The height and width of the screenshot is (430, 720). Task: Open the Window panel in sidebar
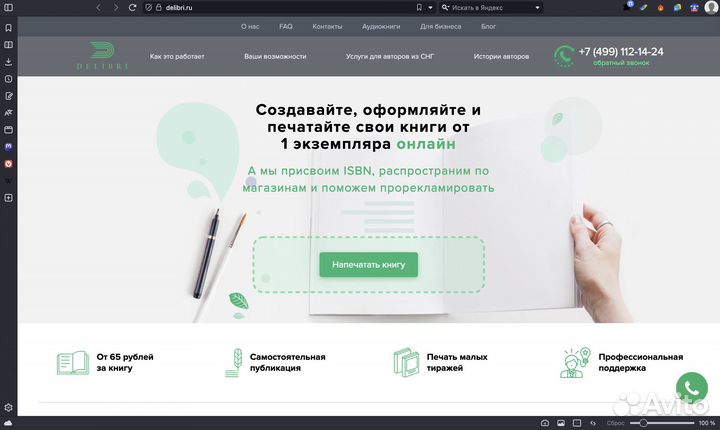(x=8, y=130)
